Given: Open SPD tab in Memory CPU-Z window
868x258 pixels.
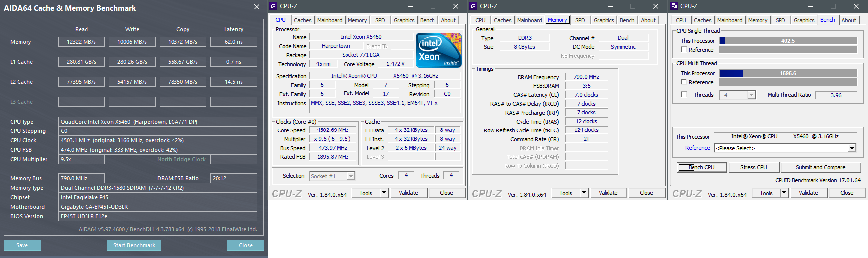Looking at the screenshot, I should tap(580, 20).
